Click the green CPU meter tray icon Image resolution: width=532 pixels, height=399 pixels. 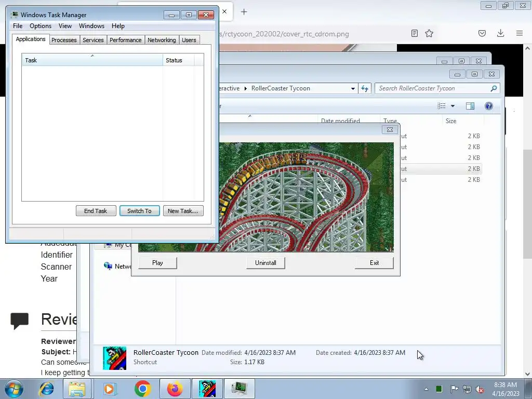tap(439, 389)
